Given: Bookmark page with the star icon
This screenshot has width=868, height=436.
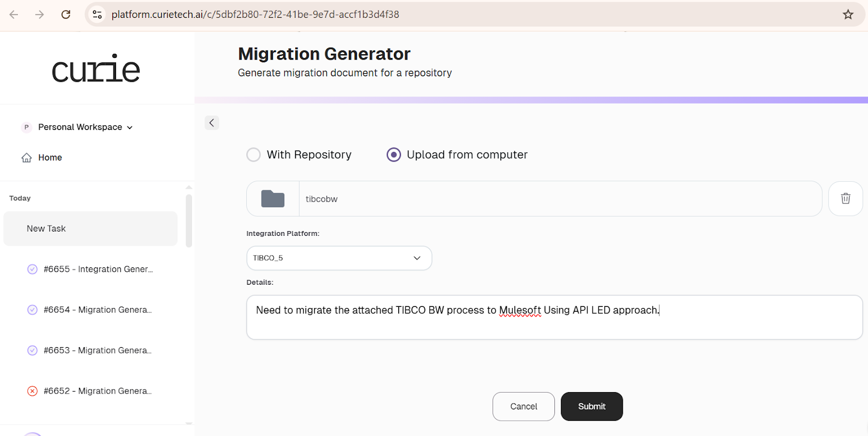Looking at the screenshot, I should click(848, 15).
